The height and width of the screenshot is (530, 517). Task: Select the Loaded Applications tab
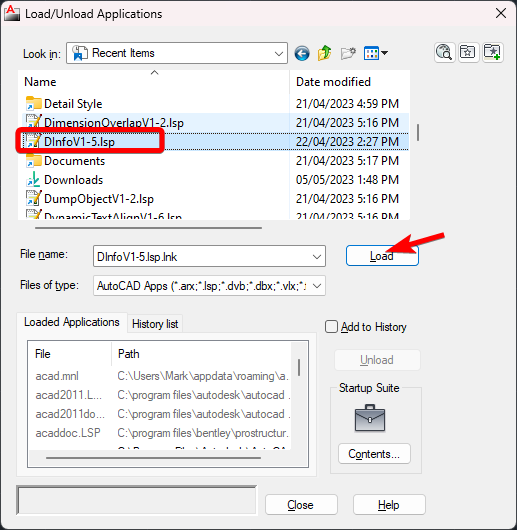(x=72, y=322)
